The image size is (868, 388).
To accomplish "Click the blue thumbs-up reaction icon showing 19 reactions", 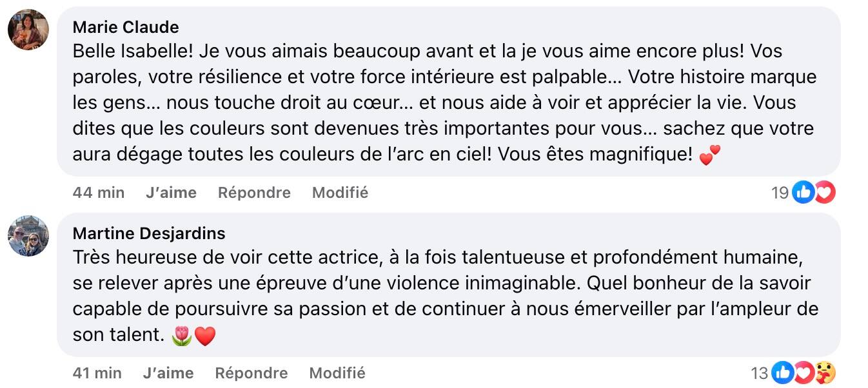I will pyautogui.click(x=804, y=192).
